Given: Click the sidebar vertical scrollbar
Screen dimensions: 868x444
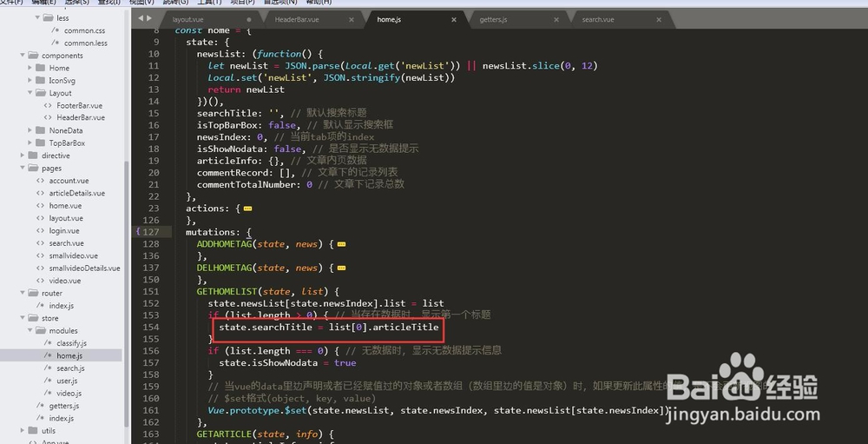Looking at the screenshot, I should pos(126,294).
